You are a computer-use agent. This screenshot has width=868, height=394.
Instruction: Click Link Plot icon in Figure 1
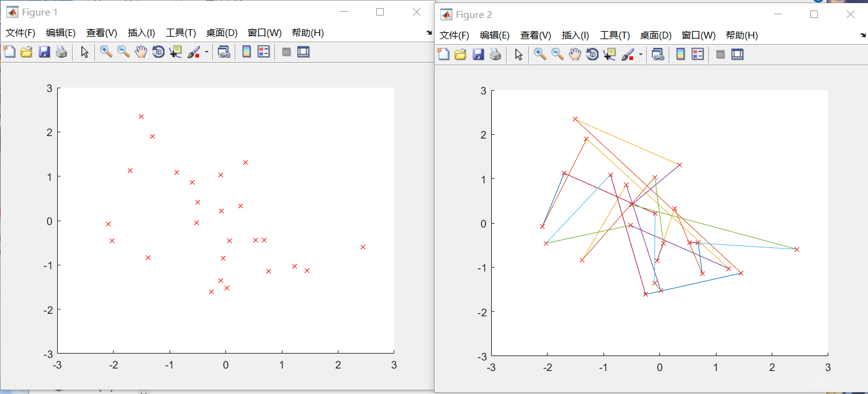(224, 52)
